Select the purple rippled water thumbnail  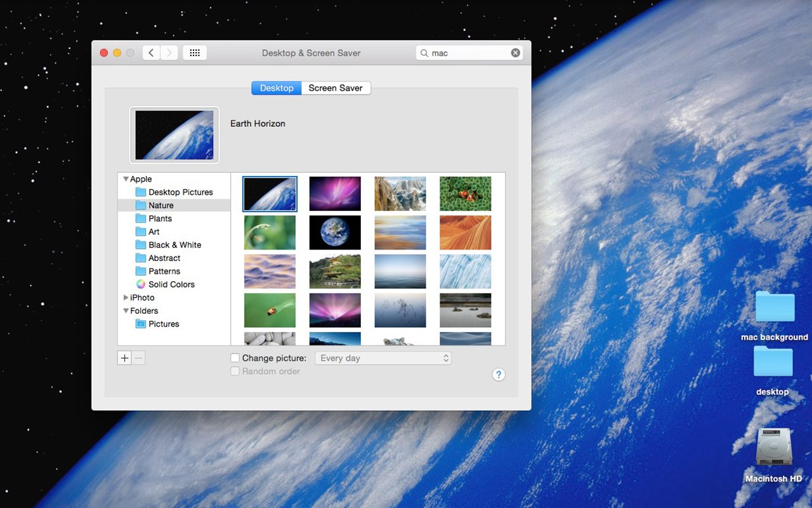click(x=270, y=271)
